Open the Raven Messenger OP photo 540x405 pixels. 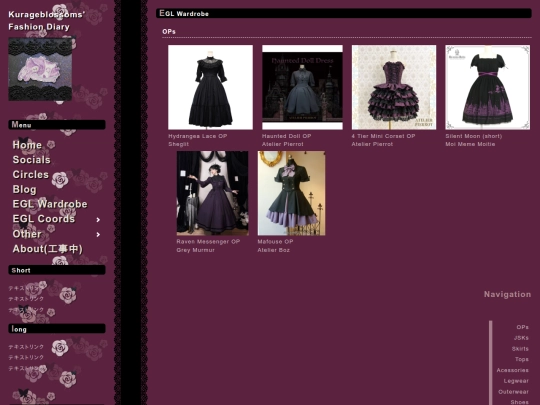click(212, 193)
